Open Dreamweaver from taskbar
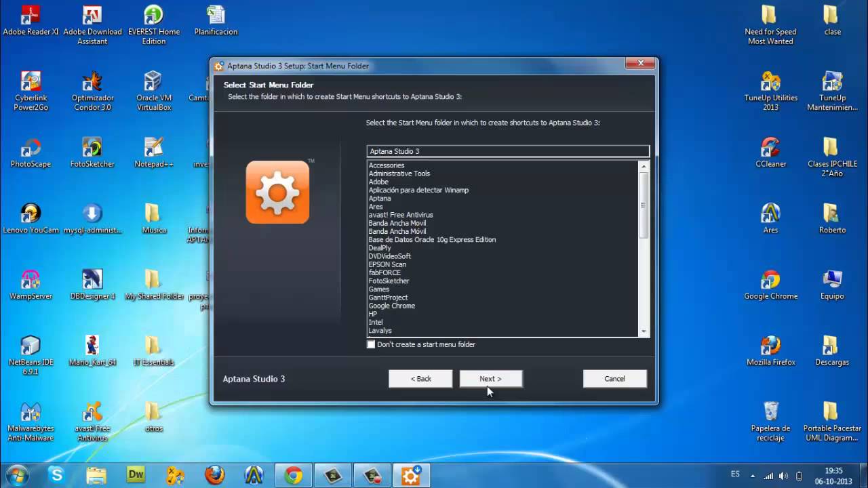The image size is (868, 488). [x=136, y=475]
